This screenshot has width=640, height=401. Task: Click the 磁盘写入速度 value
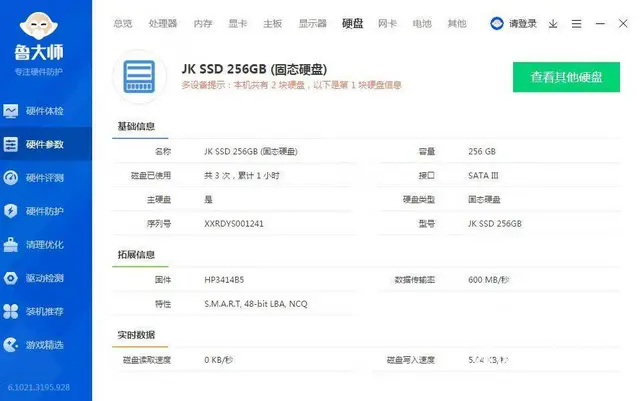point(488,360)
